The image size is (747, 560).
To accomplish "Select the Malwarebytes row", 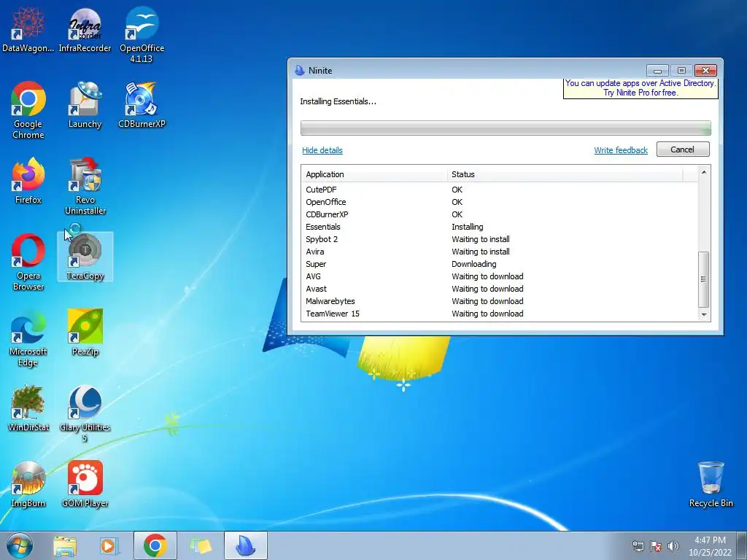I will tap(499, 301).
